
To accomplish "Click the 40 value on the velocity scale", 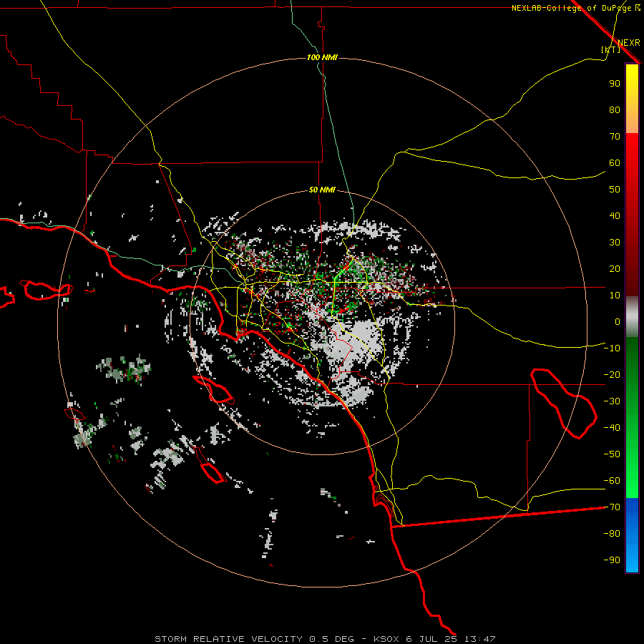I will coord(615,215).
